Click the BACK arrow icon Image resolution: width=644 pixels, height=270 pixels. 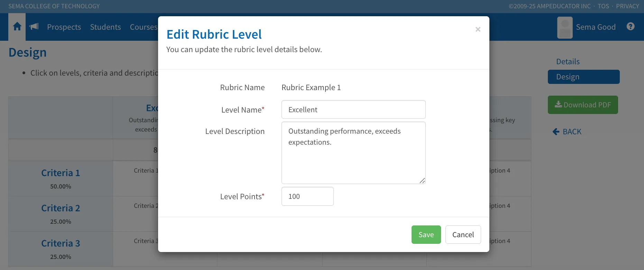coord(556,132)
